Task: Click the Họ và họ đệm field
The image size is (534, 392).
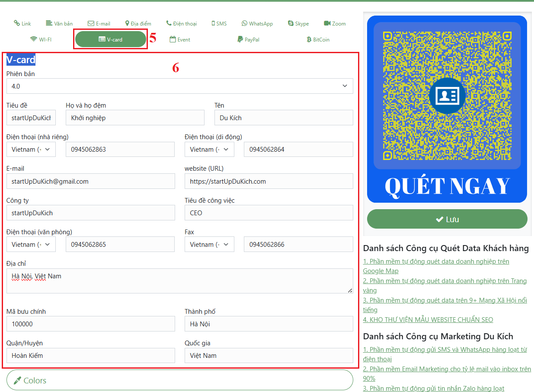Action: [x=135, y=118]
